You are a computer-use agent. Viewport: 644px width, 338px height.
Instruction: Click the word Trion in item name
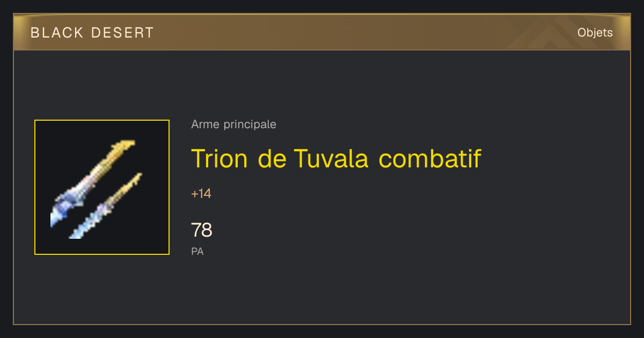click(219, 158)
